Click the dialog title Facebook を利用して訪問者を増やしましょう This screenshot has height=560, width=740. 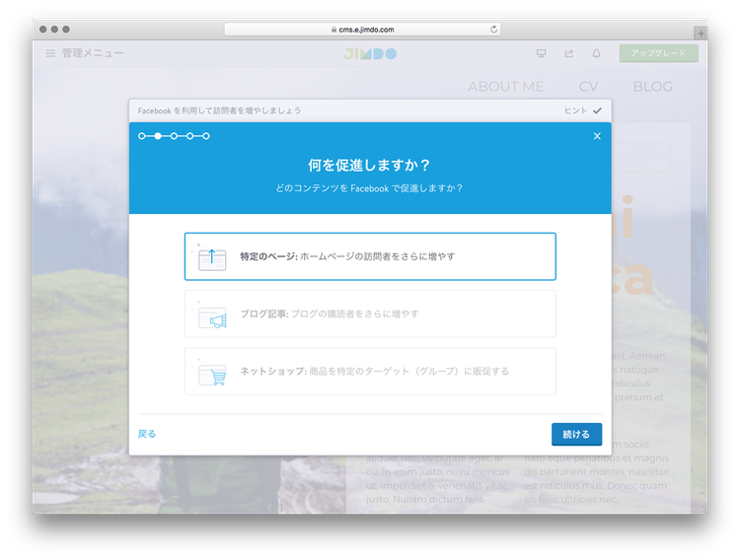(x=219, y=110)
